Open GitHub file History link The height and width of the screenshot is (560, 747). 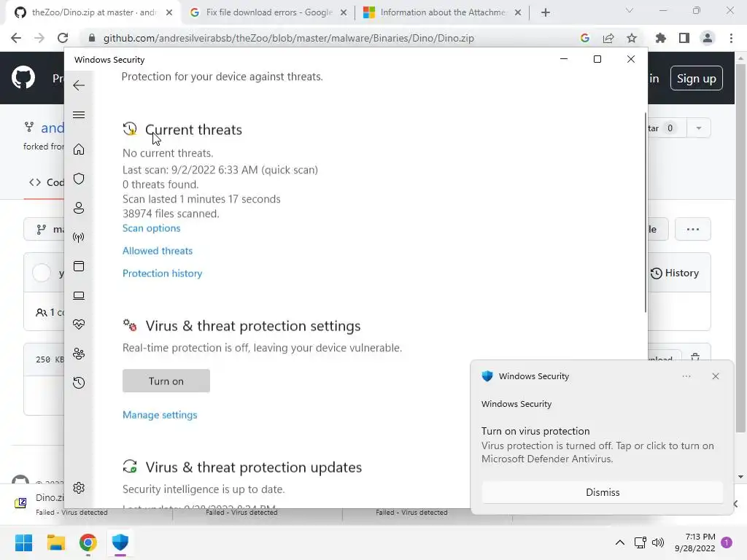[x=675, y=273]
